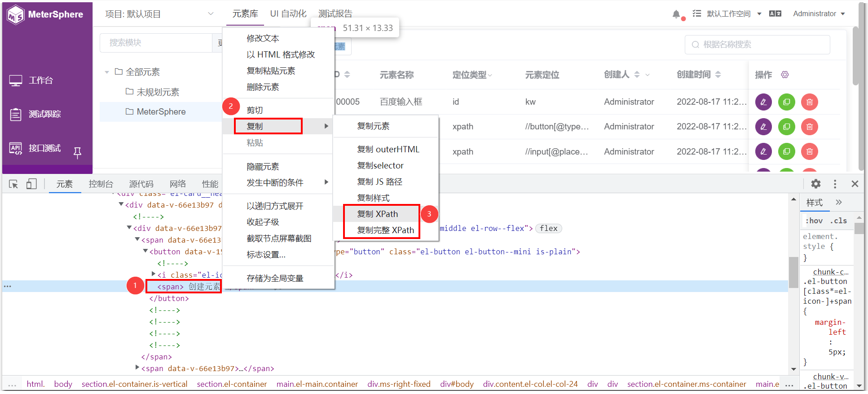Open the 工作台 sidebar item
This screenshot has width=868, height=394.
[31, 80]
